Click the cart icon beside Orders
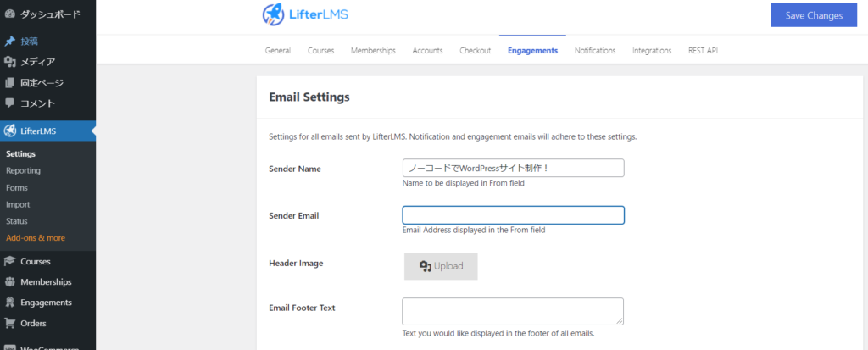Screen dimensions: 868x350 9,323
